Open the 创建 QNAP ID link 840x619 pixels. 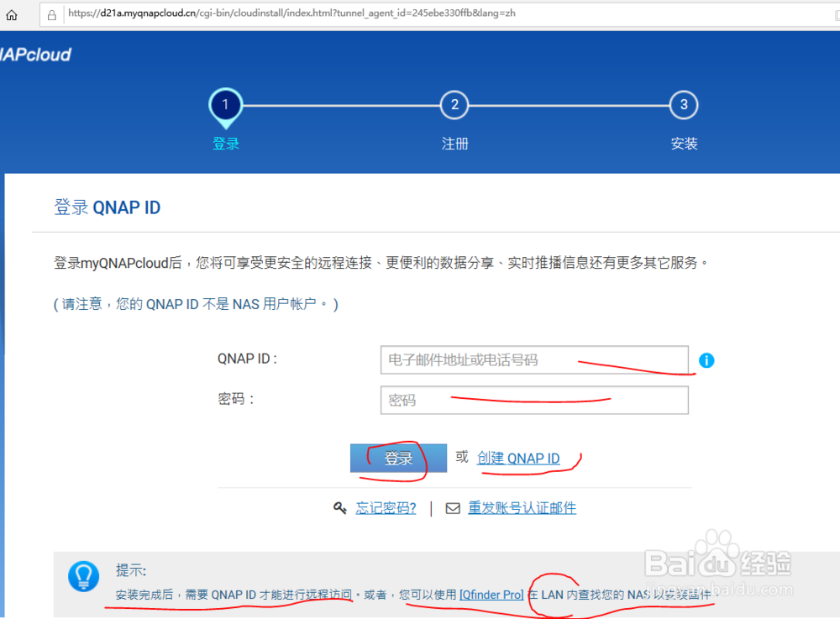coord(518,459)
